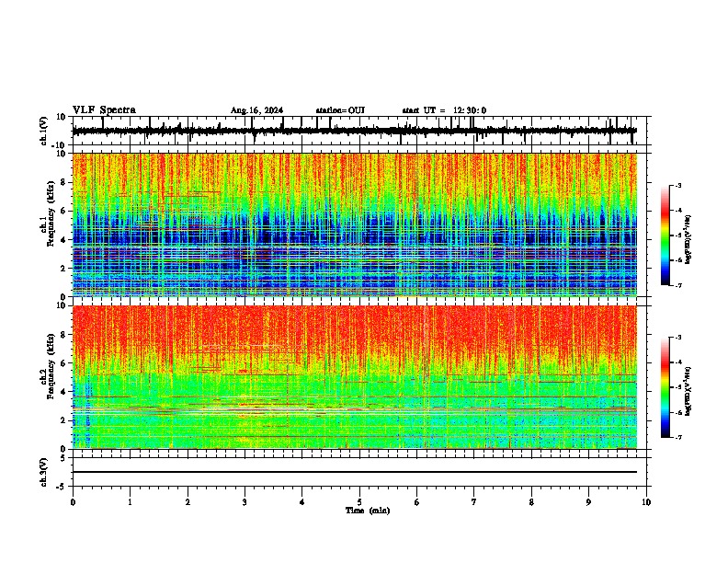
Task: Click the ch.1 spectrogram color scale bar
Action: 665,236
